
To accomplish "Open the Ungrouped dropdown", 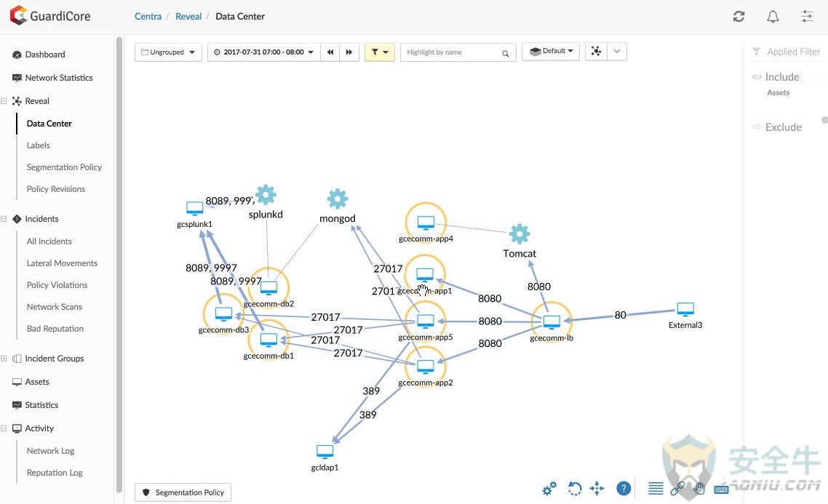I will (169, 52).
